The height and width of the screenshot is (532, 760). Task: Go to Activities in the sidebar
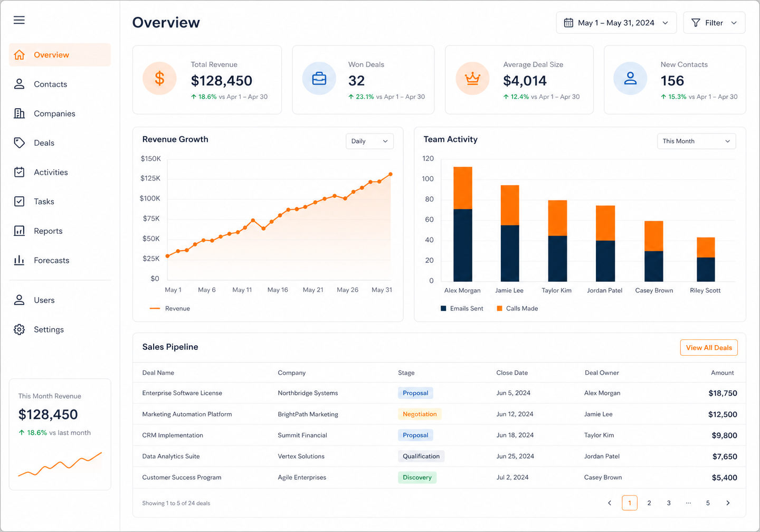[x=60, y=172]
